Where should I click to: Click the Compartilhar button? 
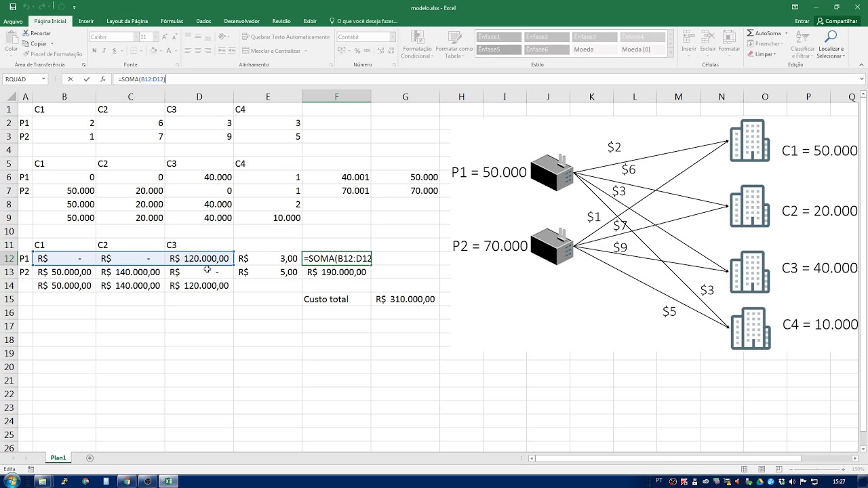(837, 21)
